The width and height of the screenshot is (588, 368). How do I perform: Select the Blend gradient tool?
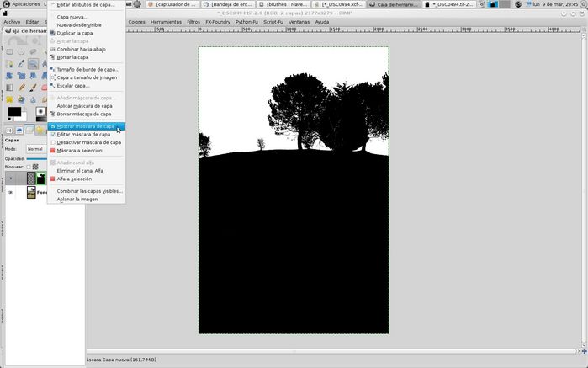(9, 88)
